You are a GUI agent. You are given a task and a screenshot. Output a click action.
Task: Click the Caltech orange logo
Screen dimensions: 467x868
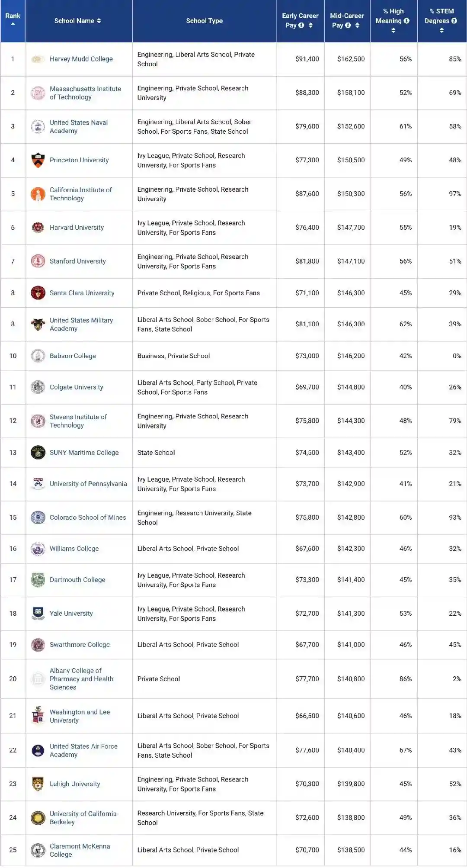(x=38, y=194)
